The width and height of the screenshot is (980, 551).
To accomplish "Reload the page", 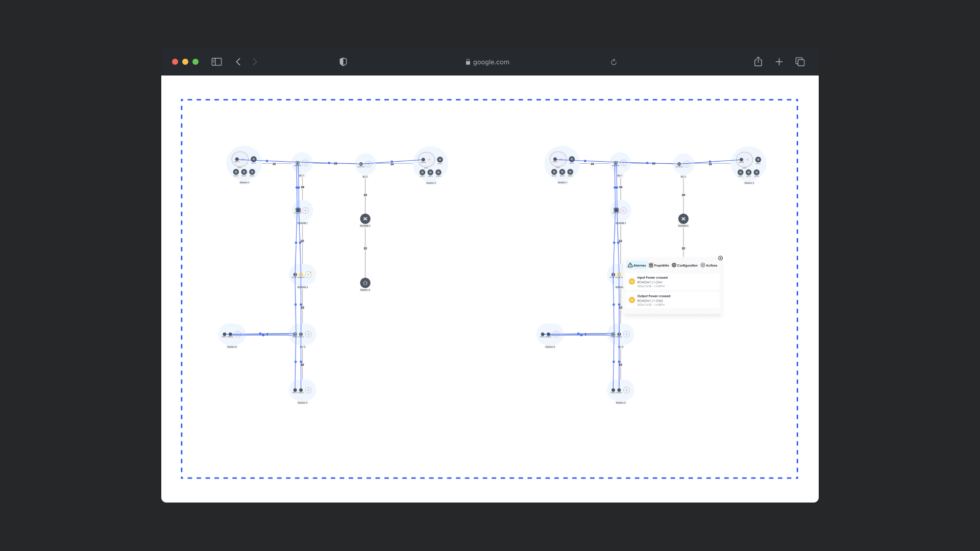I will [614, 62].
